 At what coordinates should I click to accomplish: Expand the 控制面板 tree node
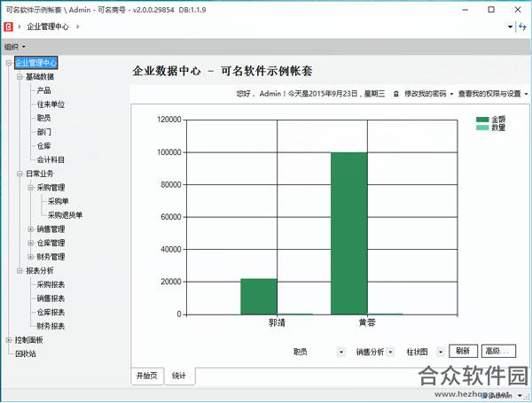pyautogui.click(x=9, y=340)
